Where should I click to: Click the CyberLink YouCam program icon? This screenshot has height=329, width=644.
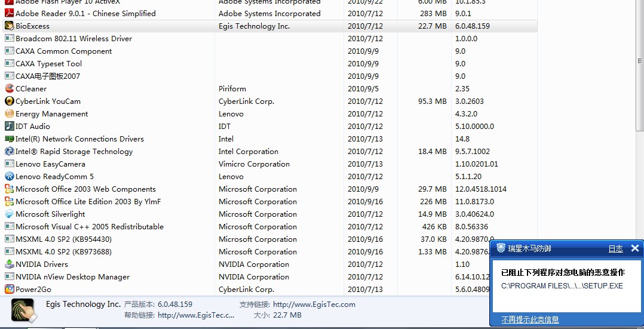coord(10,101)
